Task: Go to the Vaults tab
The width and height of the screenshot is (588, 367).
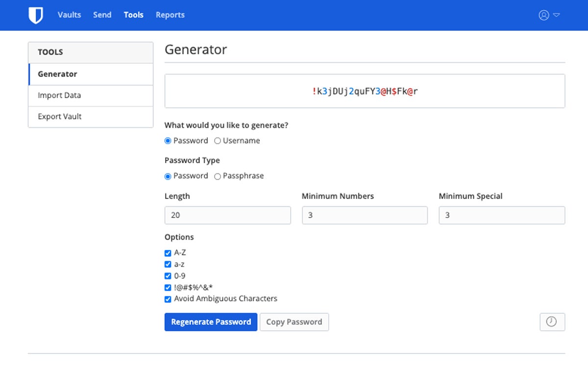Action: coord(69,15)
